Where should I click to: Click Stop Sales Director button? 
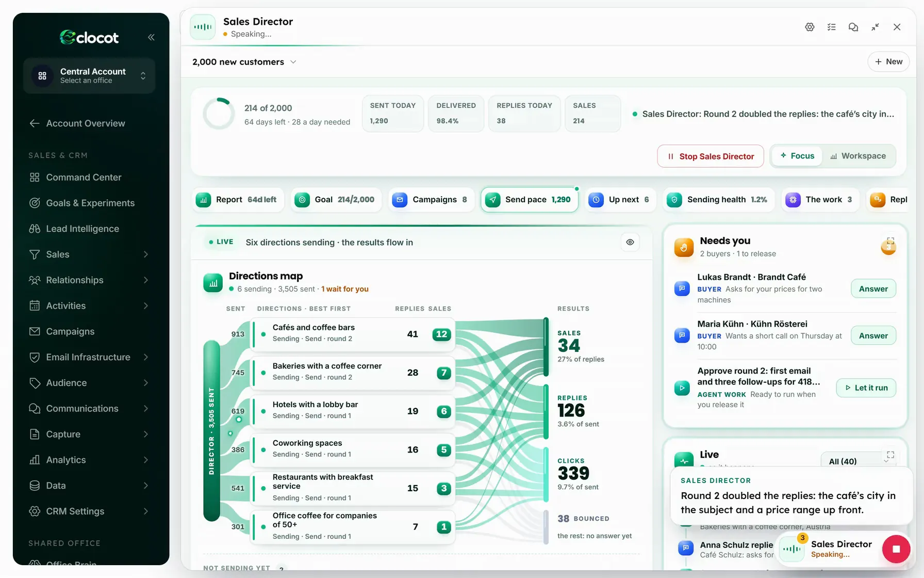[711, 156]
